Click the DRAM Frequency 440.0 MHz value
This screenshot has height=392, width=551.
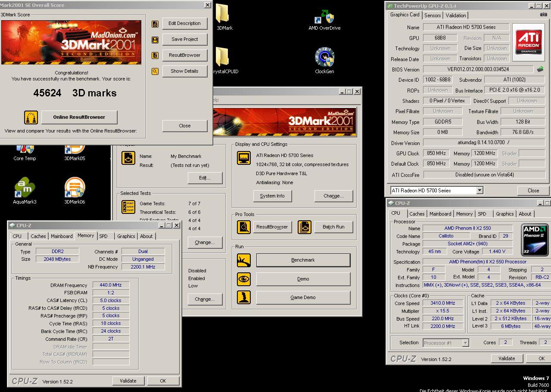[111, 285]
